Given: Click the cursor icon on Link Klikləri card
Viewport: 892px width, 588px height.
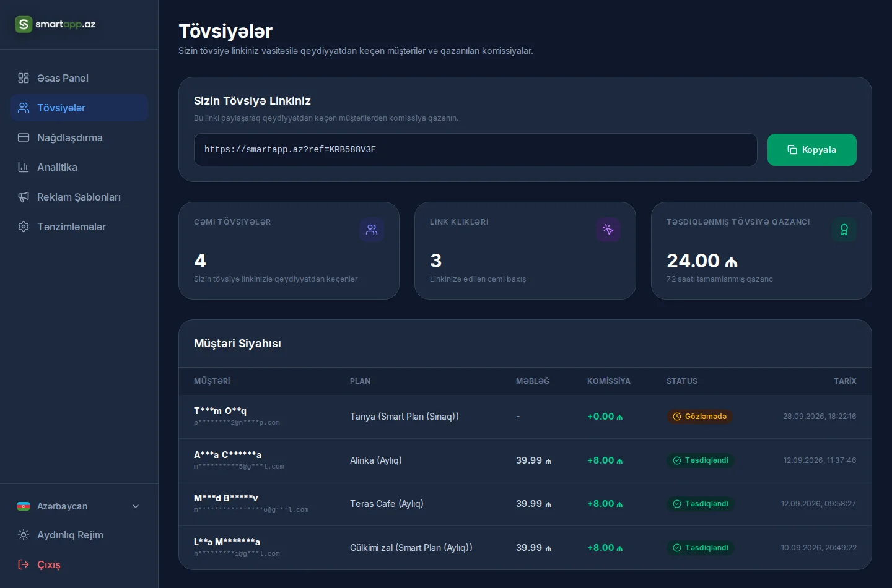Looking at the screenshot, I should pyautogui.click(x=608, y=230).
